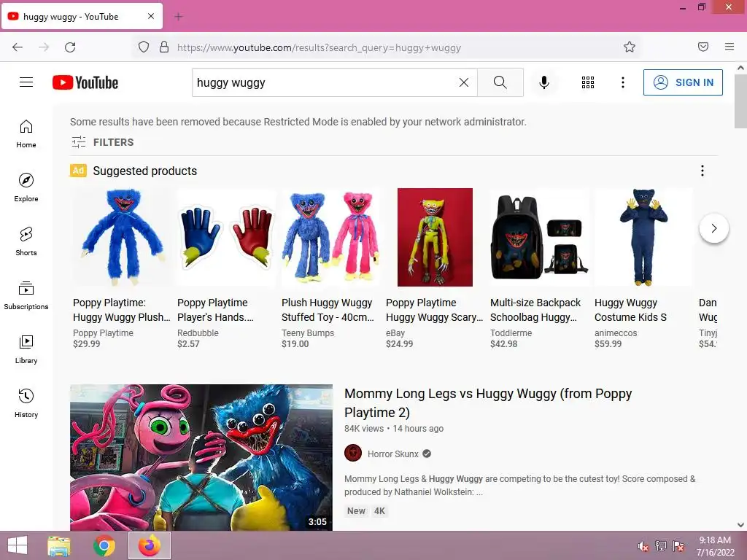Click the scrollbar down arrow
Screen dimensions: 747x560
point(740,525)
